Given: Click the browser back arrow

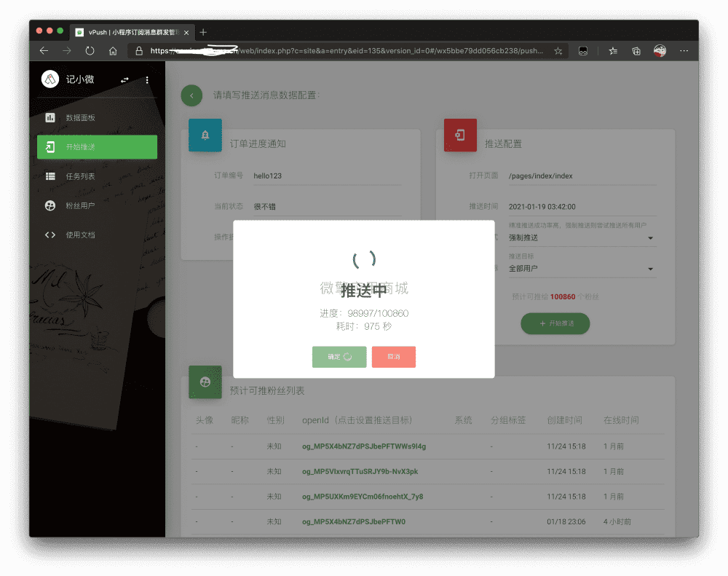Looking at the screenshot, I should click(x=44, y=51).
